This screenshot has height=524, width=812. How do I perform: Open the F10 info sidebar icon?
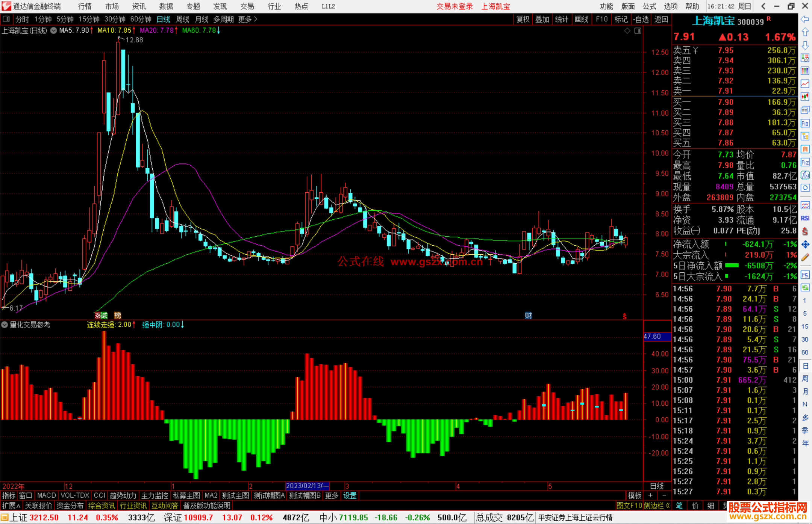coord(805,124)
